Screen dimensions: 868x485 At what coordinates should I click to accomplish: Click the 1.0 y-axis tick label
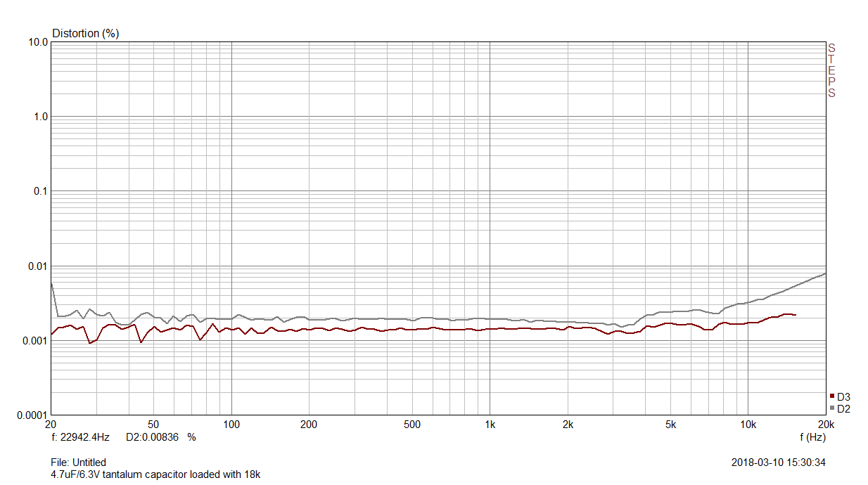point(41,117)
